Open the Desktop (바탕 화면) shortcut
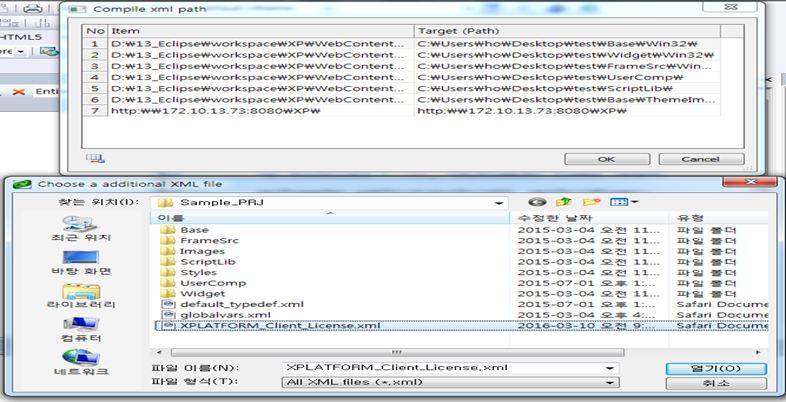This screenshot has width=786, height=402. 81,262
